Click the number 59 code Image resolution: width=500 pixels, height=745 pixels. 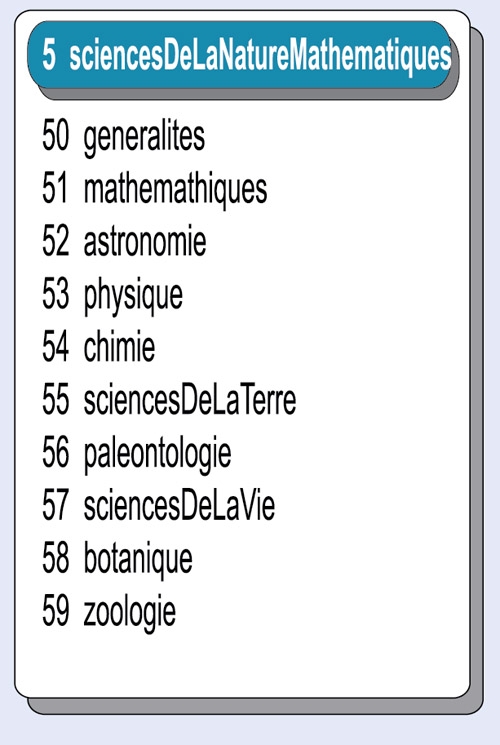point(56,610)
